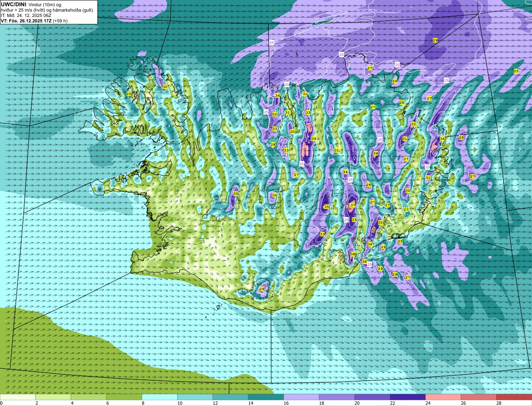Click the legend tick label "14"
This screenshot has width=532, height=406.
click(x=250, y=403)
